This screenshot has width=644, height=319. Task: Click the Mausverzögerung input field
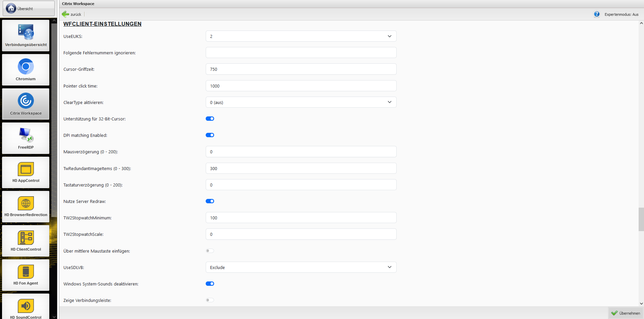(301, 152)
